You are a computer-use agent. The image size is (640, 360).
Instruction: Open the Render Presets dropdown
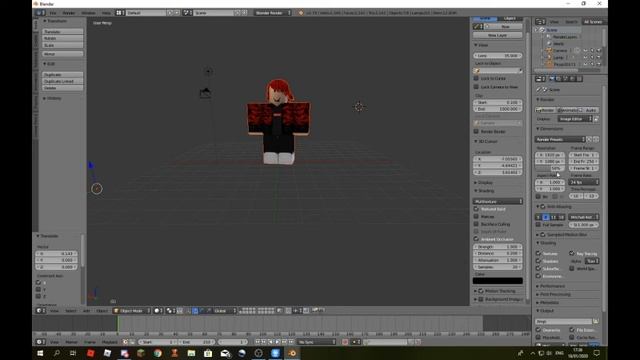coord(561,139)
